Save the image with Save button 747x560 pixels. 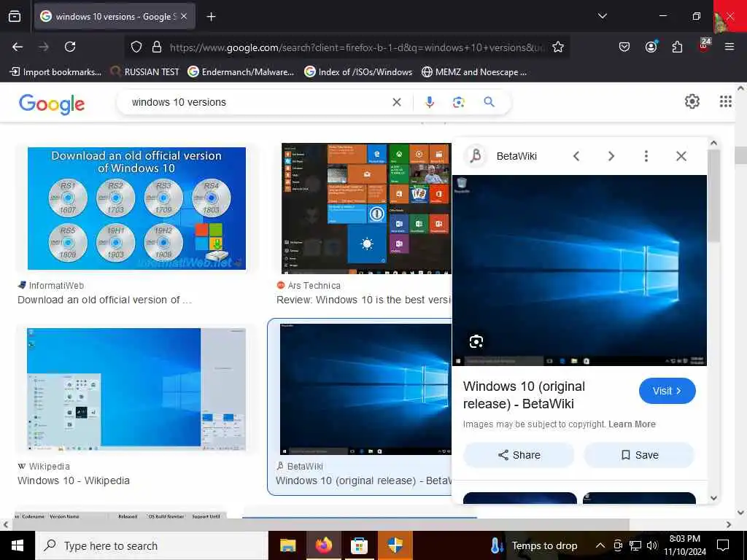pyautogui.click(x=639, y=455)
